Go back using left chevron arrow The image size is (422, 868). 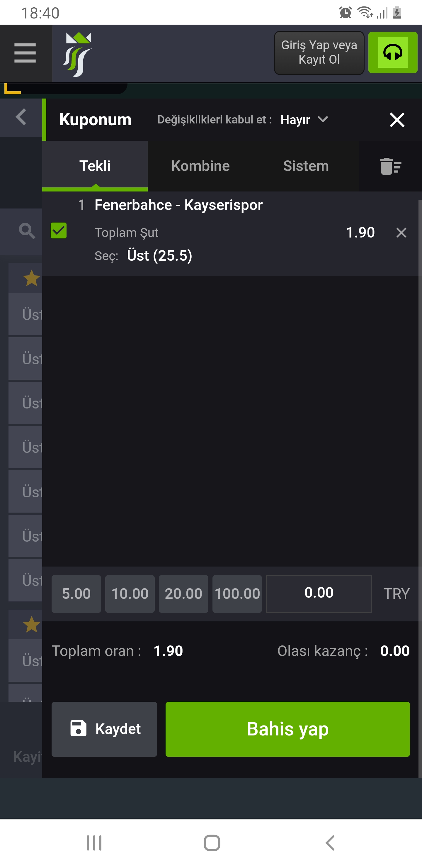coord(21,117)
